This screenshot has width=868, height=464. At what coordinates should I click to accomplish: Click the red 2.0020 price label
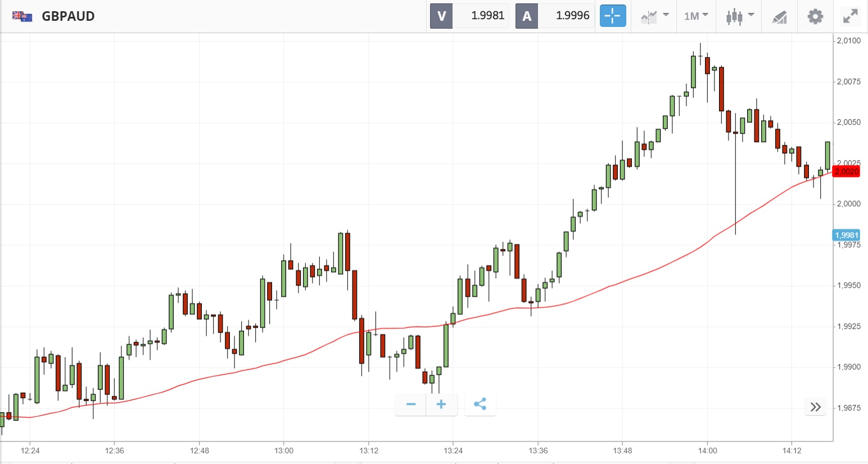(846, 171)
